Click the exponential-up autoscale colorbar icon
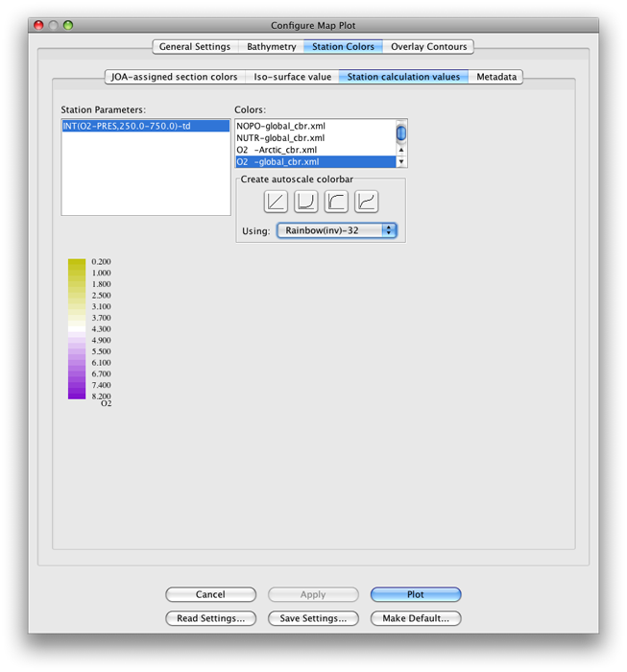The image size is (627, 672). pyautogui.click(x=306, y=202)
